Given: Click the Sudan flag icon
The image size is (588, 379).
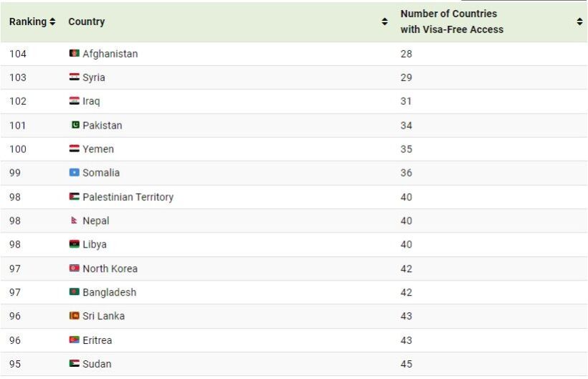Looking at the screenshot, I should pyautogui.click(x=74, y=364).
